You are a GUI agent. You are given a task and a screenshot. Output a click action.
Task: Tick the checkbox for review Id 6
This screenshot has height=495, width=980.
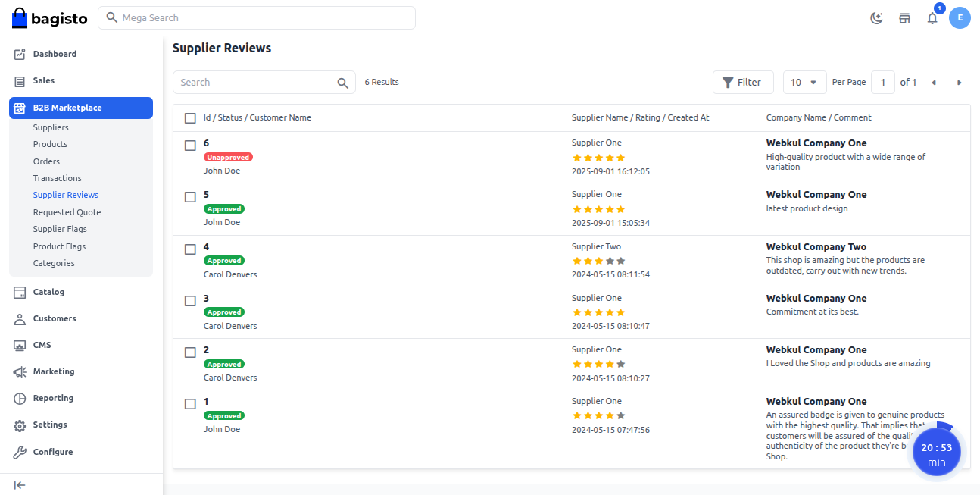pyautogui.click(x=190, y=145)
